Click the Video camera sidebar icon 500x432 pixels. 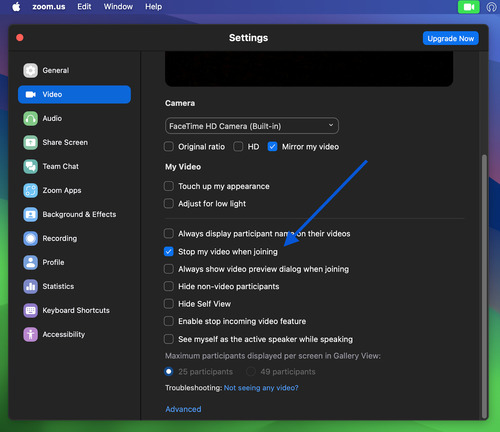(x=30, y=94)
